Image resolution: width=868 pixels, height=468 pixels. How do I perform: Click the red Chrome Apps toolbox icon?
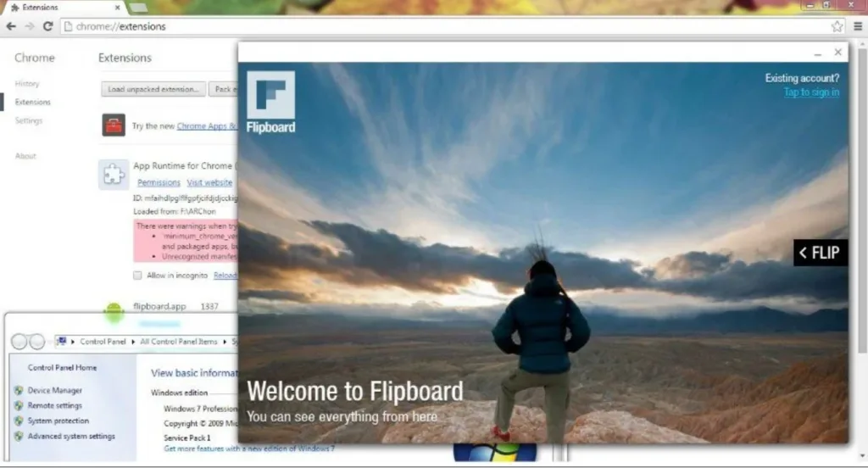(114, 125)
